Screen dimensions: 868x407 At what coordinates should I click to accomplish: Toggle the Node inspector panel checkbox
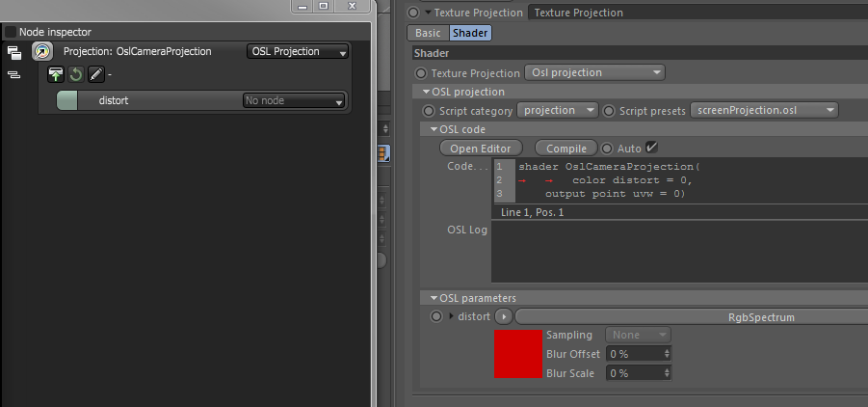point(10,32)
